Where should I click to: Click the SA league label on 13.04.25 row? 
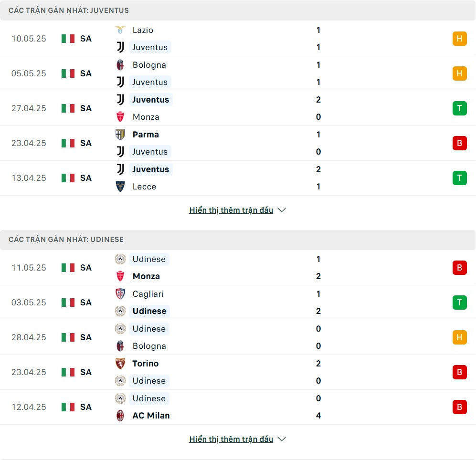click(x=86, y=178)
